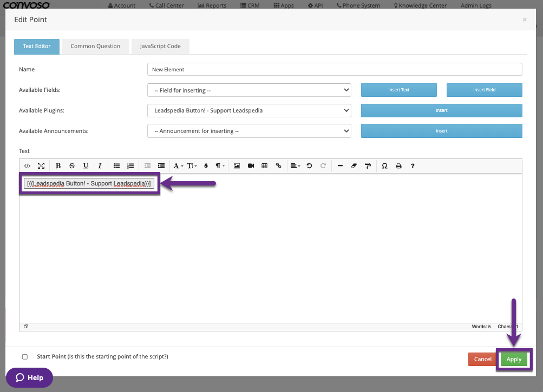This screenshot has width=543, height=392.
Task: Toggle strikethrough formatting
Action: click(72, 166)
